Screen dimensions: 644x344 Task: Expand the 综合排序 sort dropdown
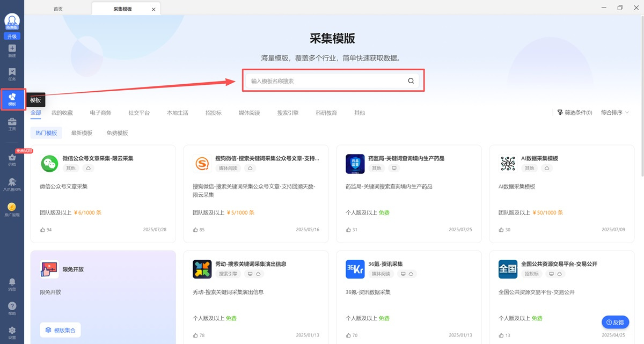615,113
